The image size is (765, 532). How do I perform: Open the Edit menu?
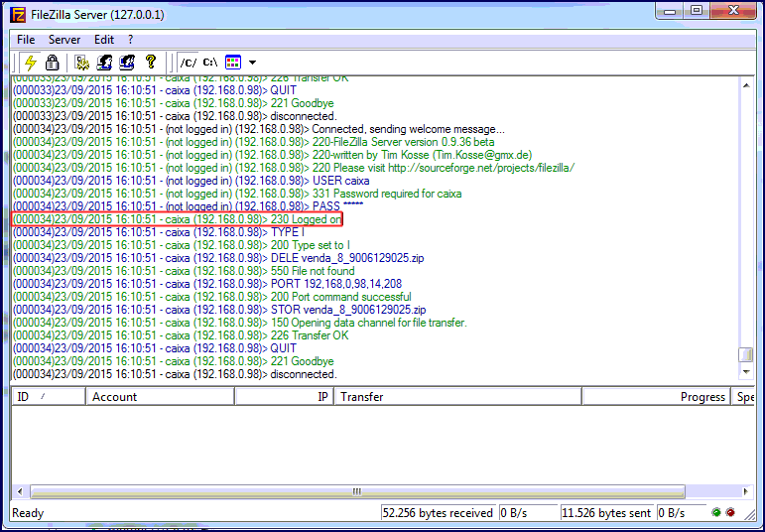[x=104, y=40]
